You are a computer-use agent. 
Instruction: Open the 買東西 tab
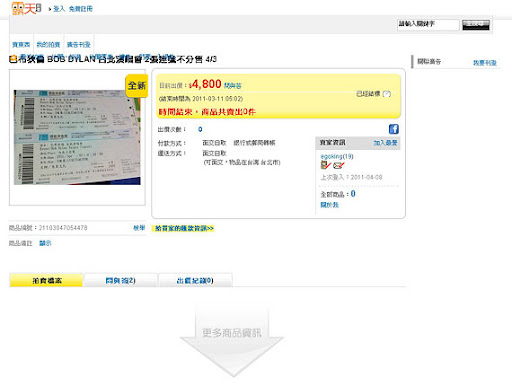pyautogui.click(x=21, y=44)
